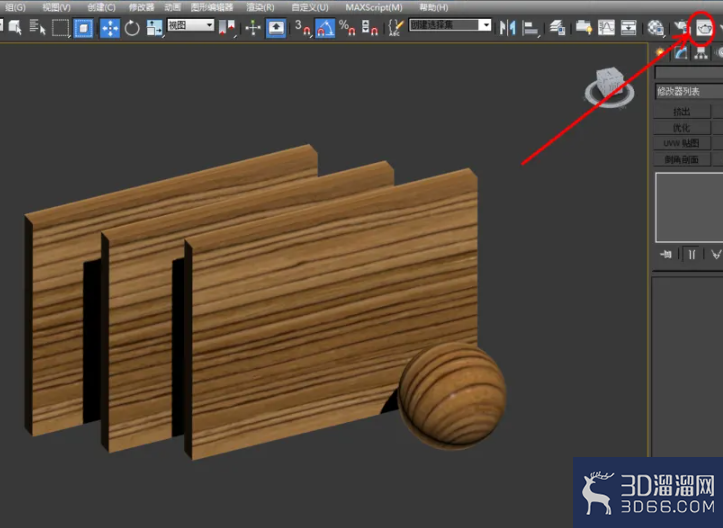Open the Schematic View
Viewport: 723px width, 528px height.
click(x=628, y=28)
